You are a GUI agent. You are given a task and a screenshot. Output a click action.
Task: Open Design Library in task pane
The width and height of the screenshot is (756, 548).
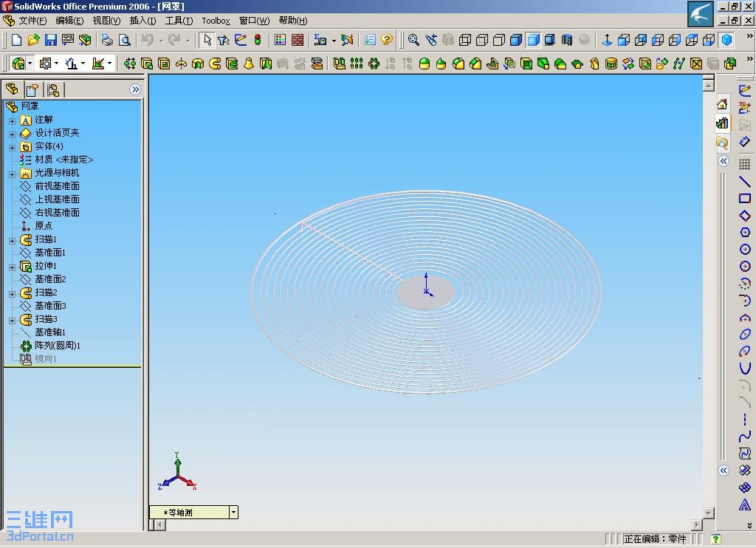coord(722,123)
